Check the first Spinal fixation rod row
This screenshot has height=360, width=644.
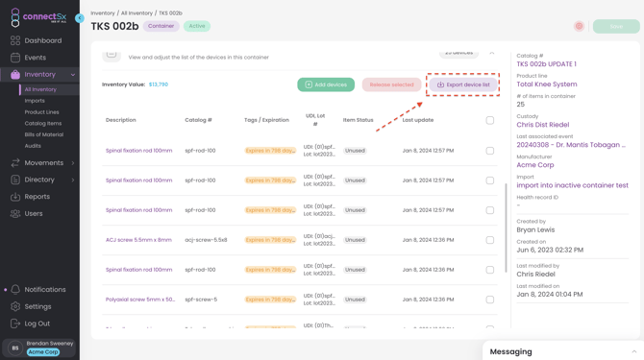click(x=490, y=151)
